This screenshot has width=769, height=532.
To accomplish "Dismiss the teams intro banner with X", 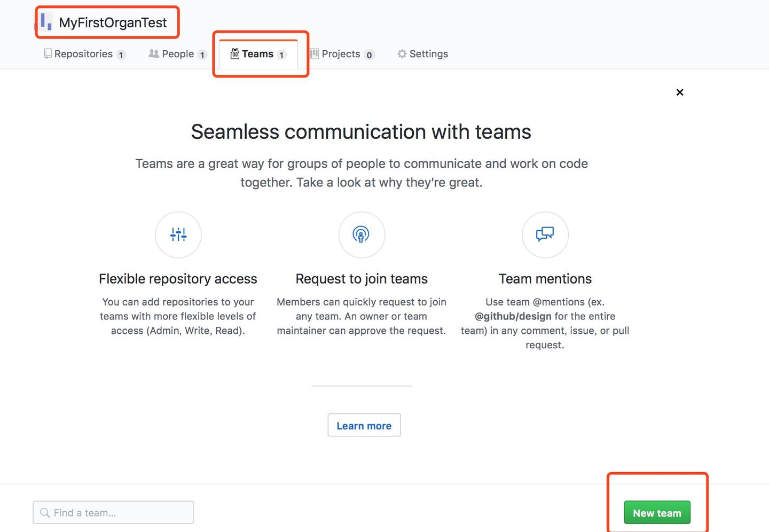I will [680, 92].
